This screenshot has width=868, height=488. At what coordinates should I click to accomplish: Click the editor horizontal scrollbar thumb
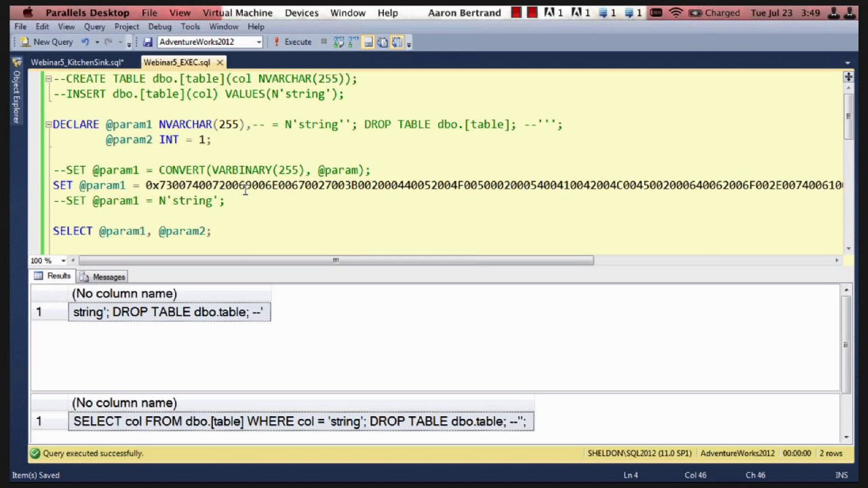[336, 260]
